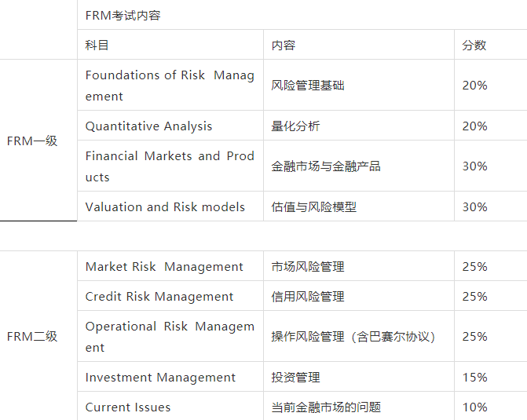
Task: Click the Current Issues cell
Action: coord(128,407)
